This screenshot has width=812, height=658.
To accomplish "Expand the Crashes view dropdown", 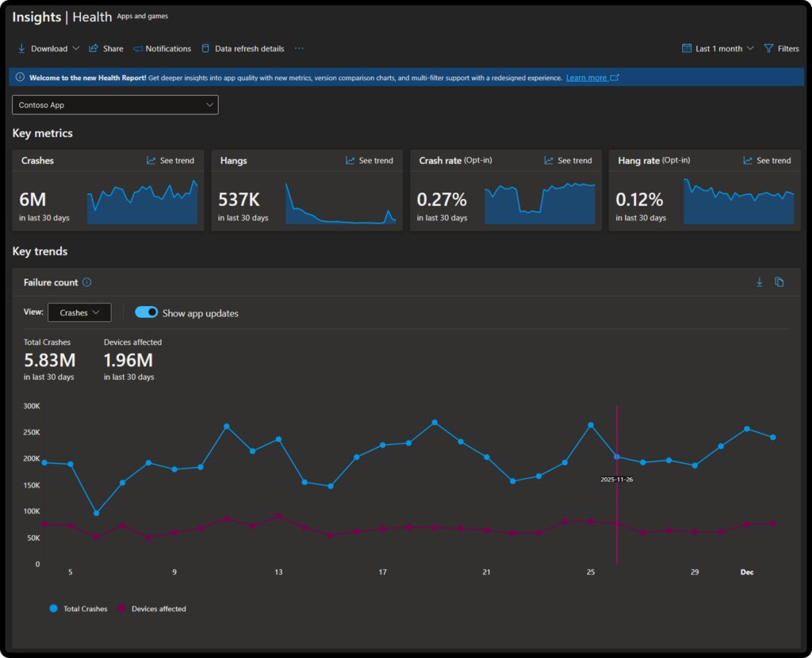I will click(x=79, y=312).
